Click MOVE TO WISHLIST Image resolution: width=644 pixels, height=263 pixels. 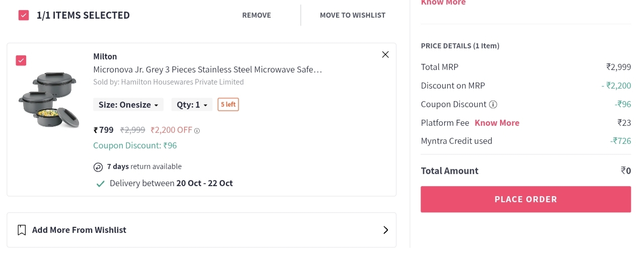click(353, 15)
